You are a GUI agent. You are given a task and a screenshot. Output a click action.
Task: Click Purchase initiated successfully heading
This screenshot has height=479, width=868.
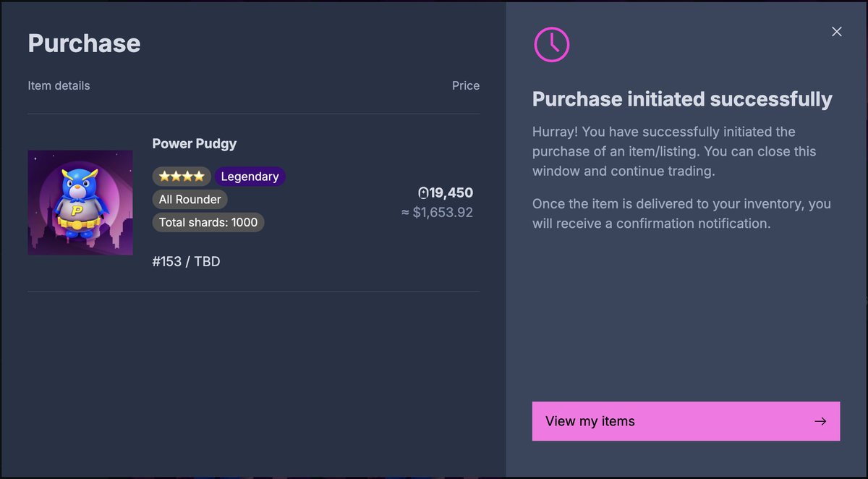click(x=682, y=99)
